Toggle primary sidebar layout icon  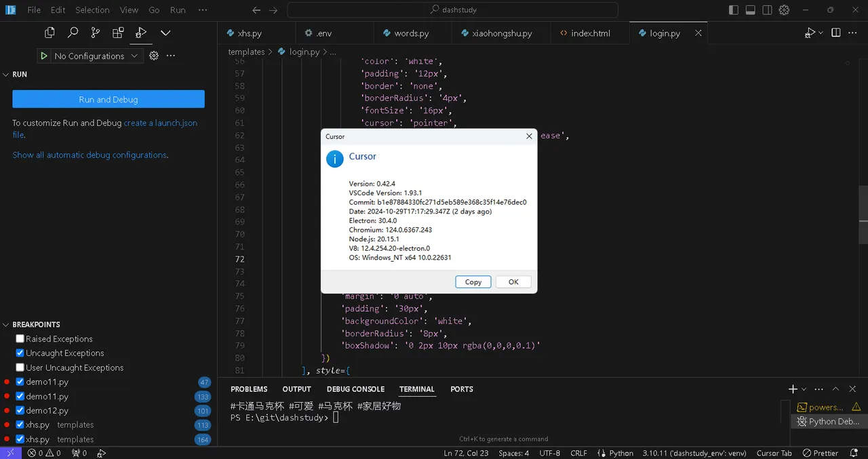pyautogui.click(x=734, y=10)
